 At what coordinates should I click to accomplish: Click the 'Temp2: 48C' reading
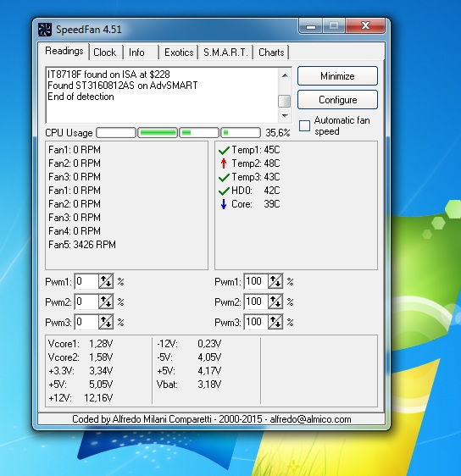[256, 163]
